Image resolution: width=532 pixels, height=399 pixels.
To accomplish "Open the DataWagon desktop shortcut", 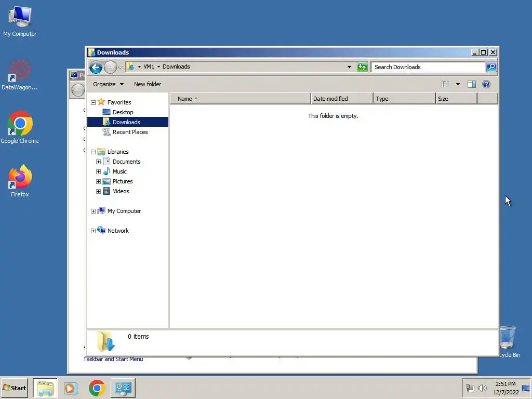I will [x=20, y=75].
